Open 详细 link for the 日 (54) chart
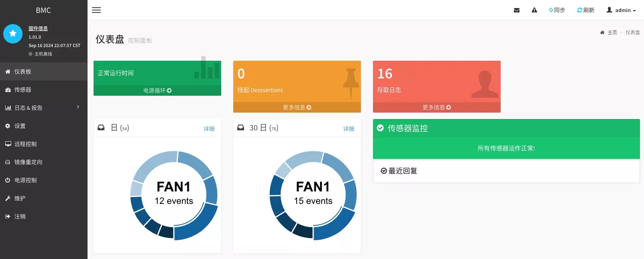Screen dimensions: 644x259 coord(209,129)
